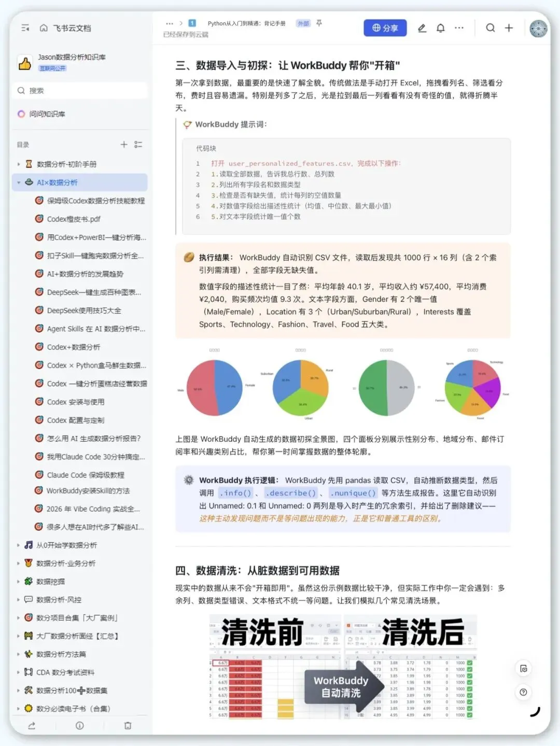Click the search magnifier in top bar
The image size is (560, 746).
(x=491, y=28)
